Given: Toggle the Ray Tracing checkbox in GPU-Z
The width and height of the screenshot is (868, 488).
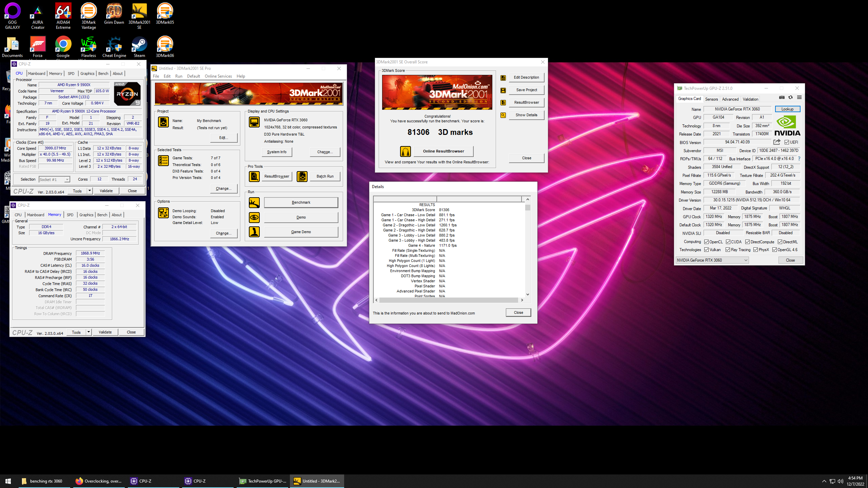Looking at the screenshot, I should tap(728, 250).
